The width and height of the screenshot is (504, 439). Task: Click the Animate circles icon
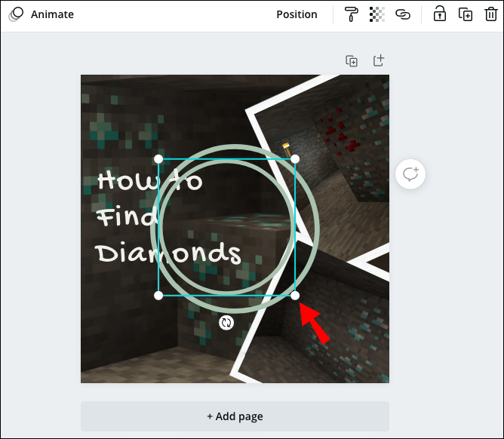click(16, 14)
